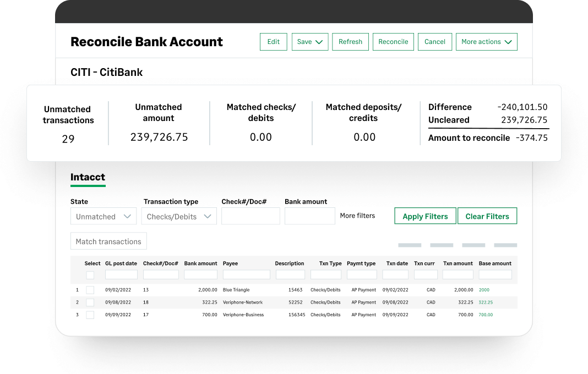Click the Description column filter box
Image resolution: width=588 pixels, height=374 pixels.
tap(290, 274)
